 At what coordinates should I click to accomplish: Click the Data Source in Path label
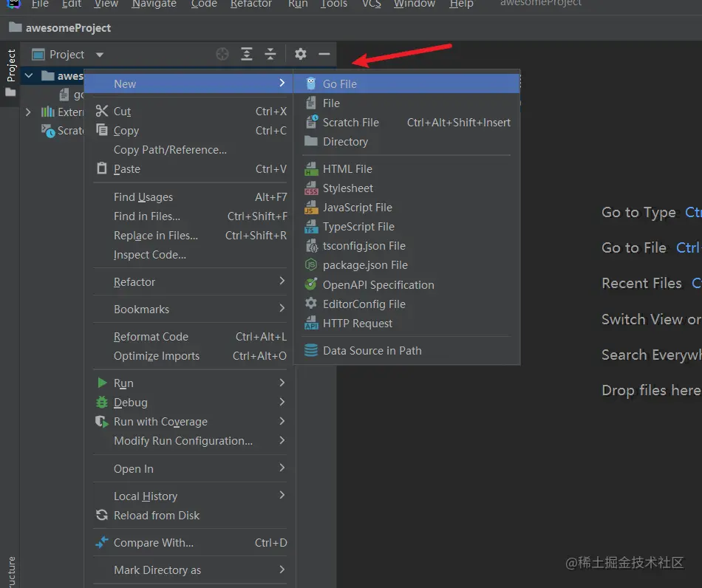[x=372, y=350]
